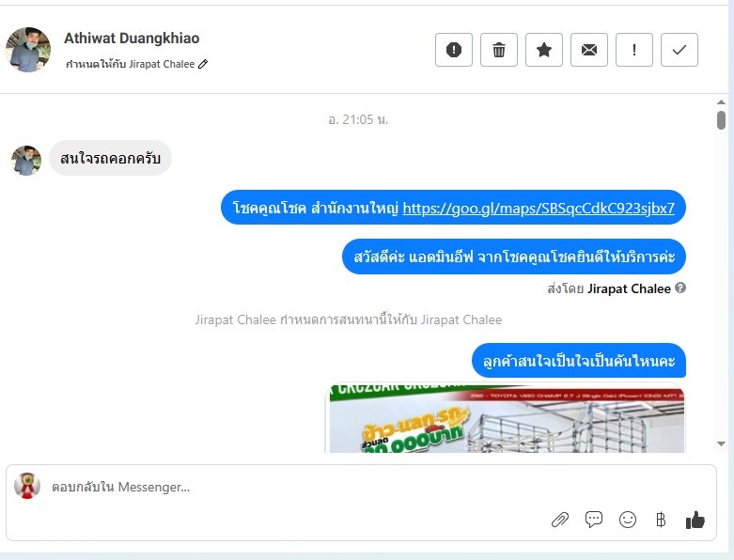Open emoji picker smiley icon
734x560 pixels.
pyautogui.click(x=627, y=520)
